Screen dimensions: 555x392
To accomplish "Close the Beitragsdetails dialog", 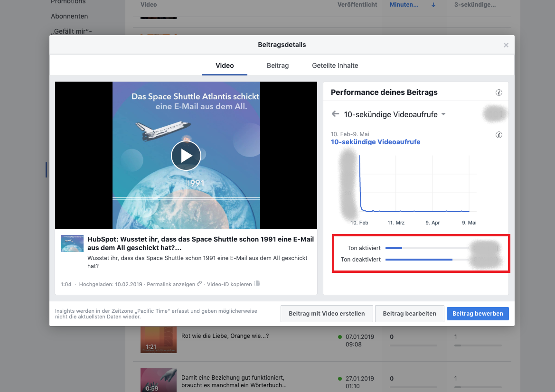I will [x=506, y=45].
